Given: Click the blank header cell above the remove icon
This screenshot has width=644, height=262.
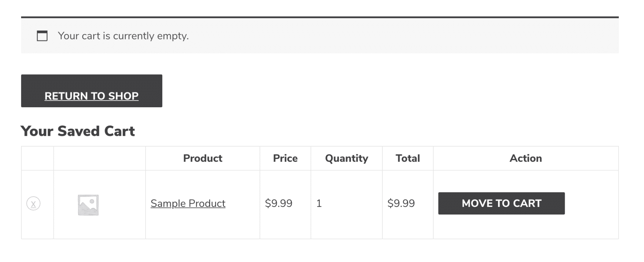Looking at the screenshot, I should (37, 158).
